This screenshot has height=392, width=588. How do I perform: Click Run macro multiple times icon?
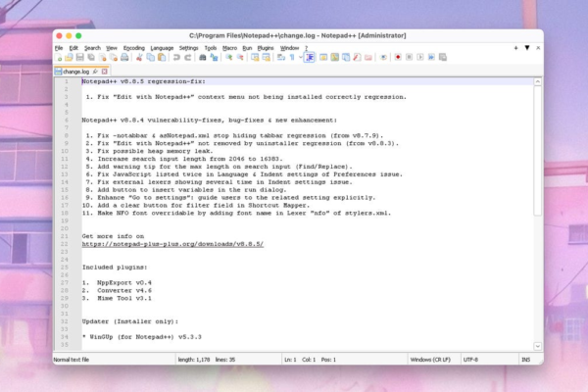(431, 58)
